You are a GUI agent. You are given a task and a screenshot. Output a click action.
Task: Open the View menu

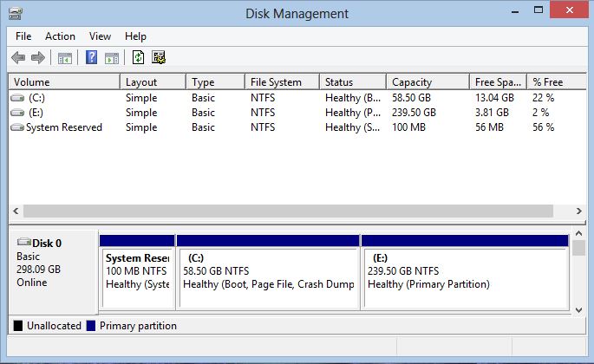[x=100, y=36]
